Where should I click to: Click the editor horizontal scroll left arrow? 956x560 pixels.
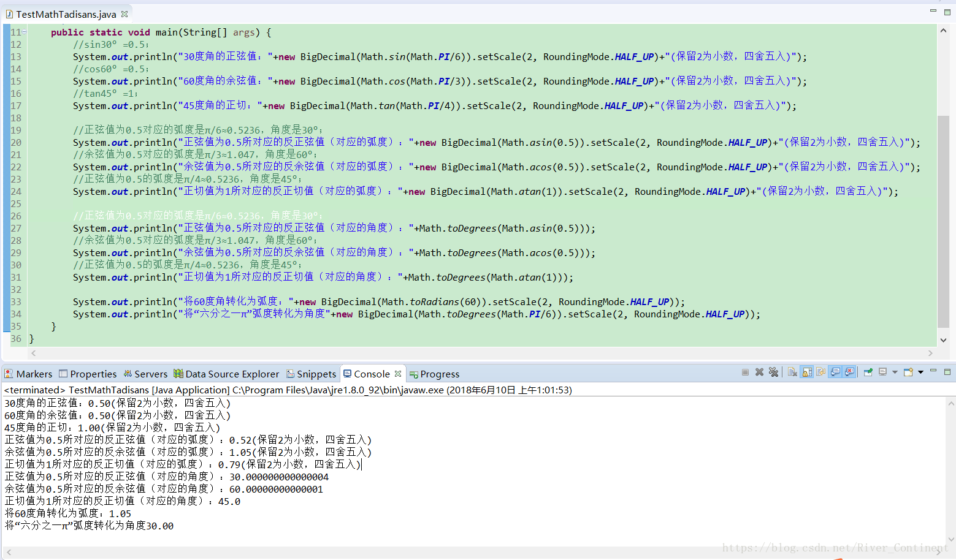click(34, 353)
